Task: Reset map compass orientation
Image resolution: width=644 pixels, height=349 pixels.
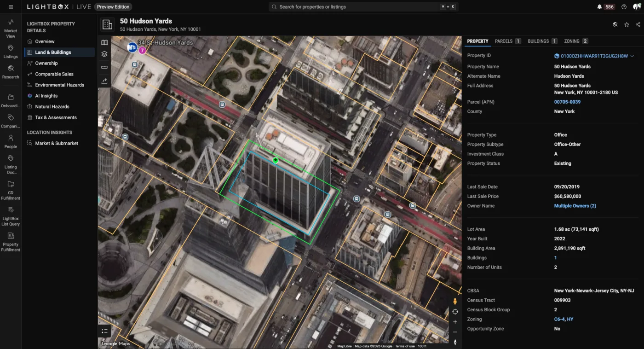Action: click(455, 342)
